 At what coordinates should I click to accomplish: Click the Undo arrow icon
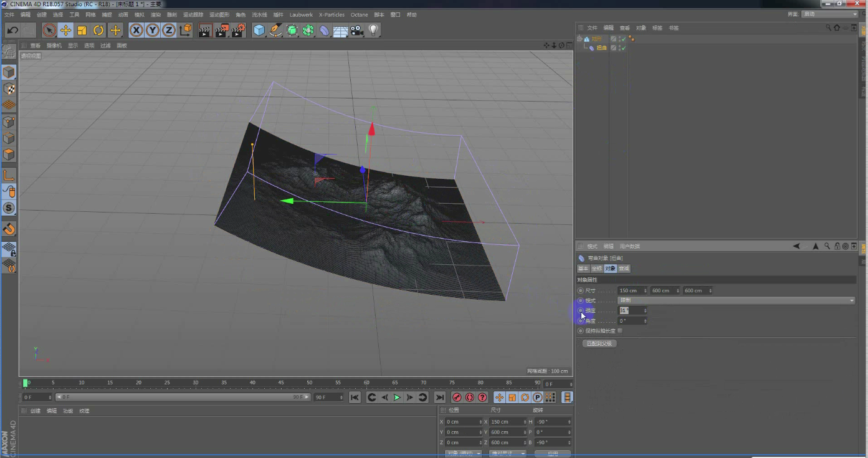pos(12,31)
